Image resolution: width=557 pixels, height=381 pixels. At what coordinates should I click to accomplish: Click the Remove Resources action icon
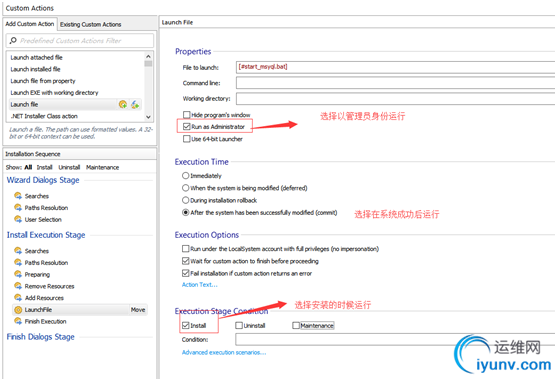pyautogui.click(x=18, y=286)
